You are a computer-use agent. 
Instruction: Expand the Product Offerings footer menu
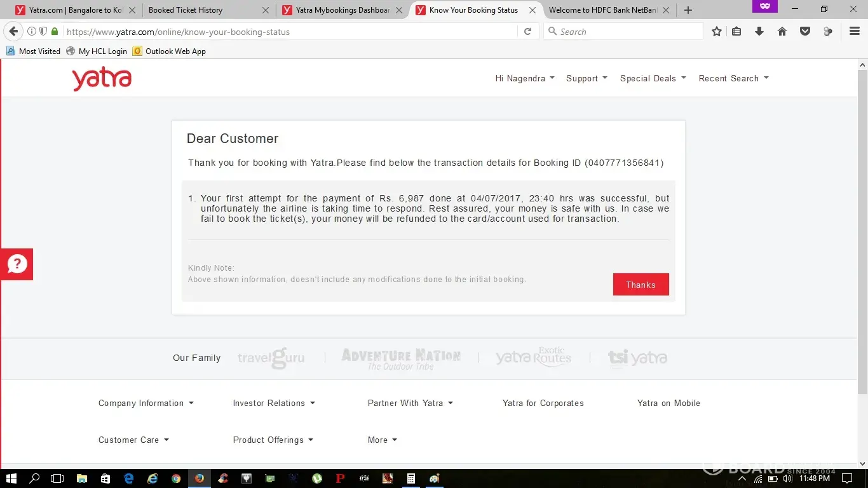click(x=273, y=440)
